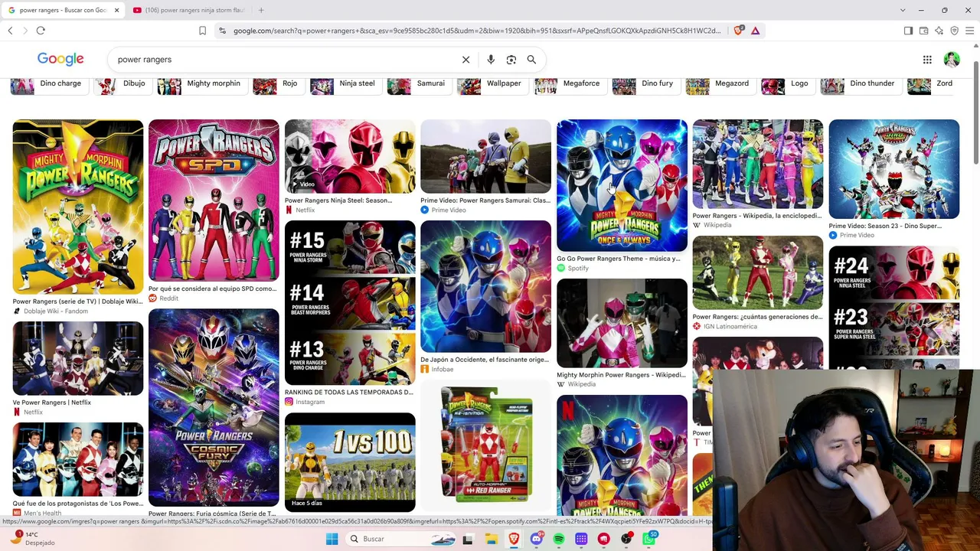Close the power rangers Google tab
980x551 pixels.
click(116, 10)
